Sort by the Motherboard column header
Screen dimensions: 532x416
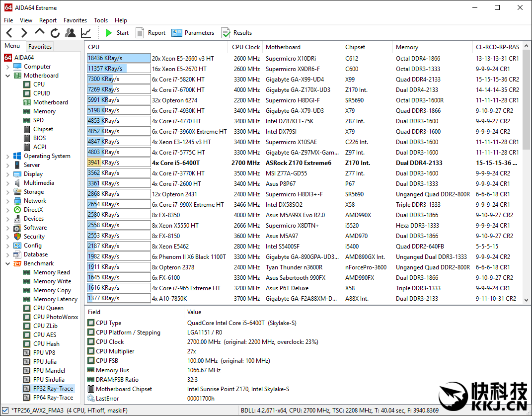pos(302,47)
